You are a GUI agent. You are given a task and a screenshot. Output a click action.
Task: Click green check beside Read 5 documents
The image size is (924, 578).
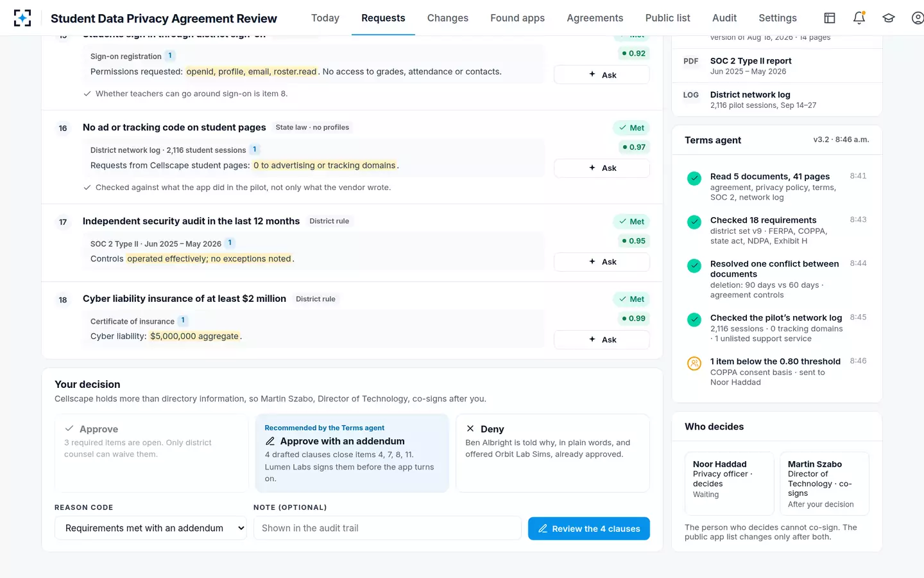click(x=694, y=179)
